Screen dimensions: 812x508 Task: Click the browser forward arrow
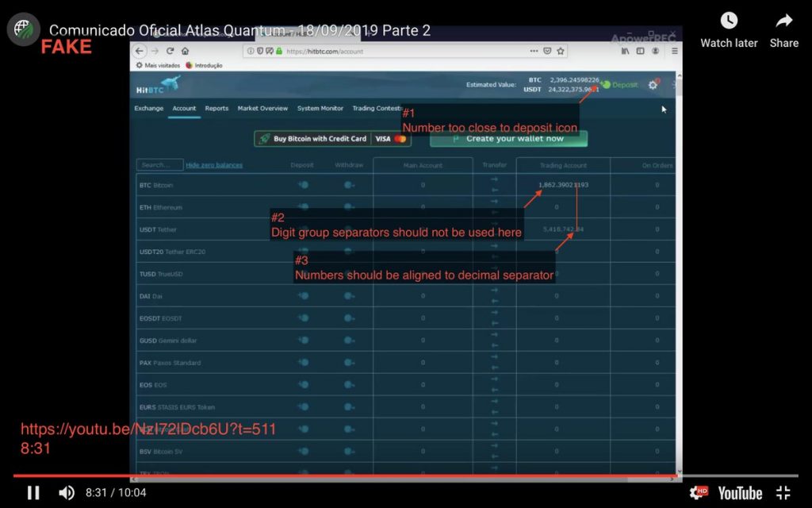pos(155,51)
